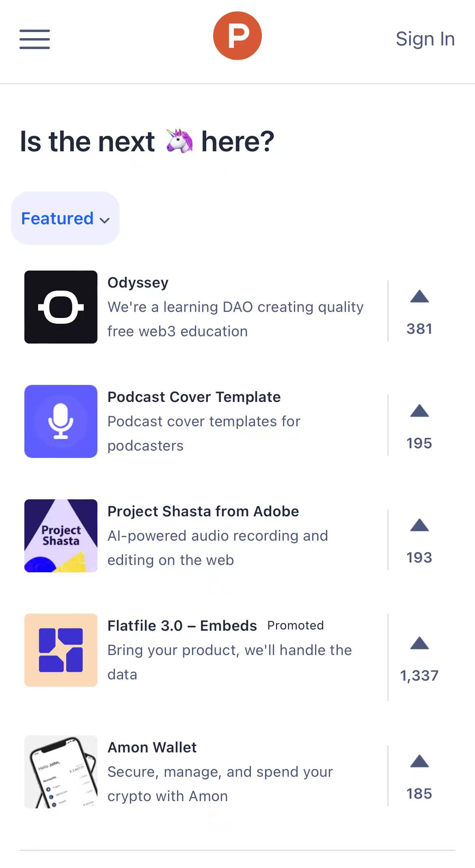Open the Flatfile 3.0 – Embeds title
The image size is (475, 868).
click(x=182, y=626)
